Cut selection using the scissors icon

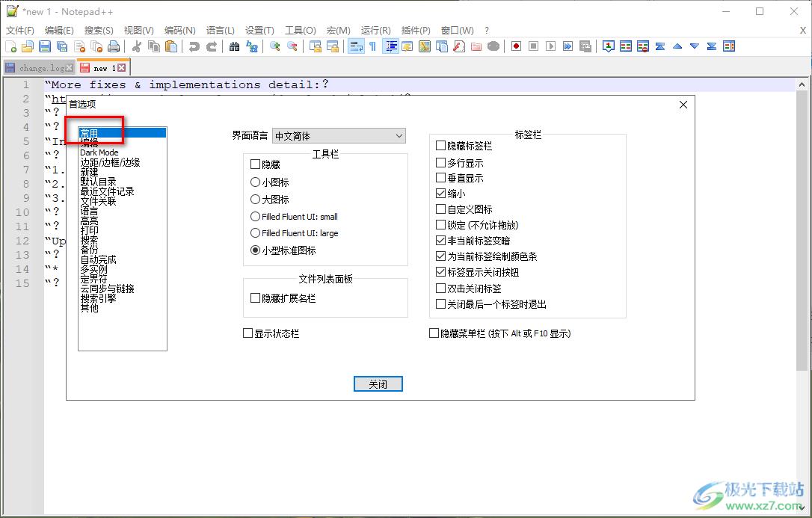pyautogui.click(x=137, y=46)
